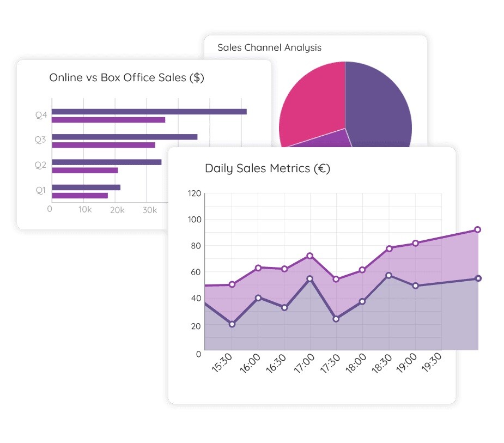Screen dimensions: 504x443
Task: Click the 18:00 time axis label
Action: (356, 363)
